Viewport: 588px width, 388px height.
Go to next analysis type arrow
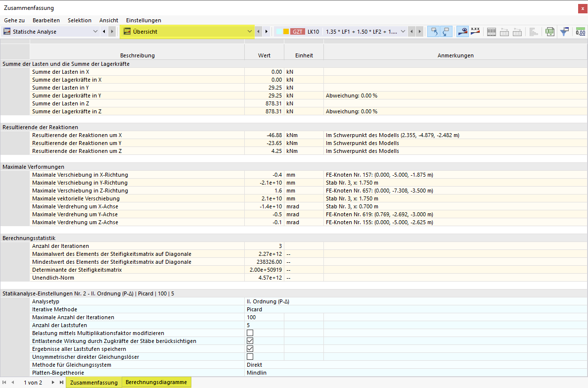(x=112, y=32)
